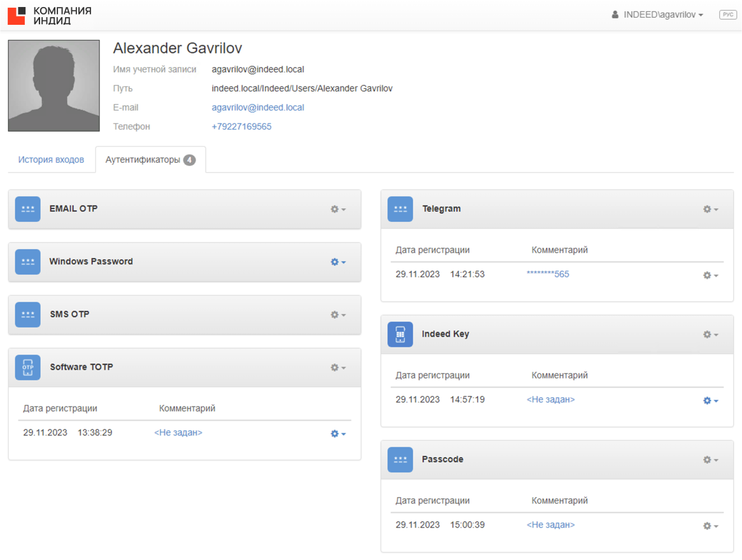This screenshot has height=560, width=742.
Task: Click the Indeed Key title
Action: [x=445, y=334]
